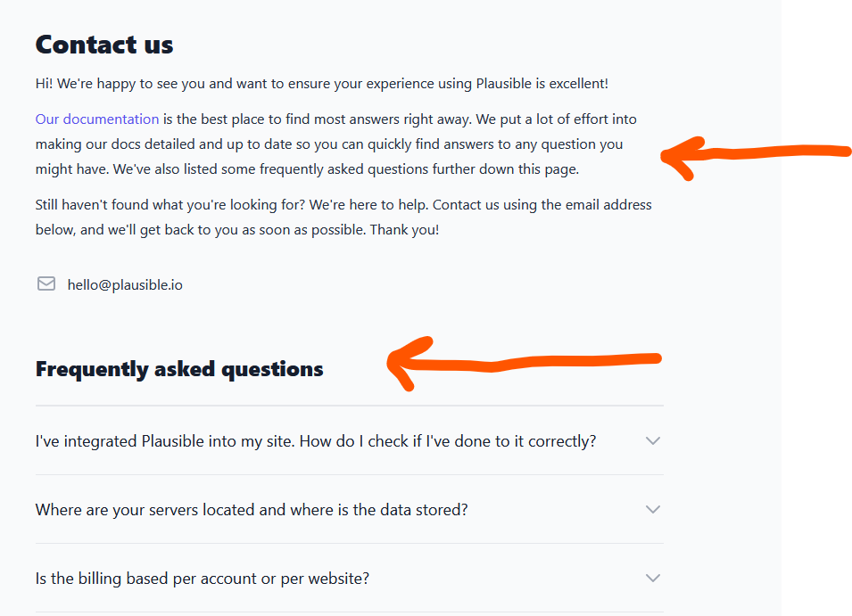Screen dimensions: 852x616
Task: Expand the Plausible integration check question chevron
Action: 653,440
